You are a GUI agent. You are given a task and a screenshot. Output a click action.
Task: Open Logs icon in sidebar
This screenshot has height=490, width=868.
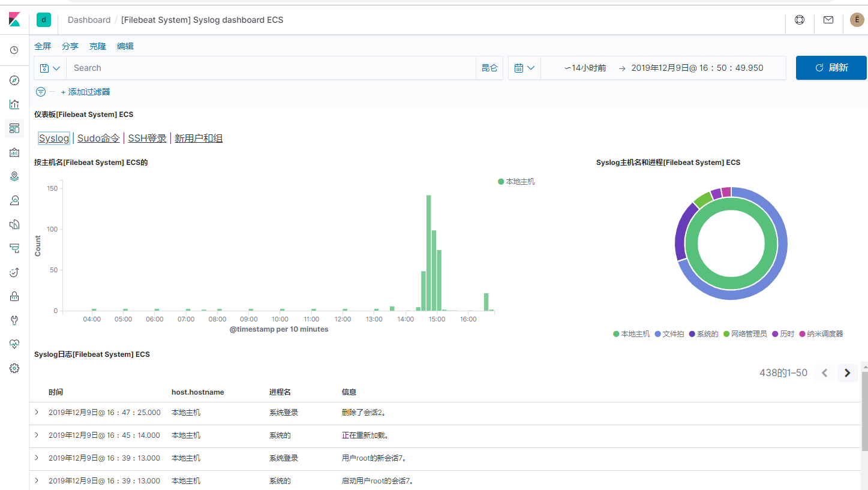tap(14, 248)
